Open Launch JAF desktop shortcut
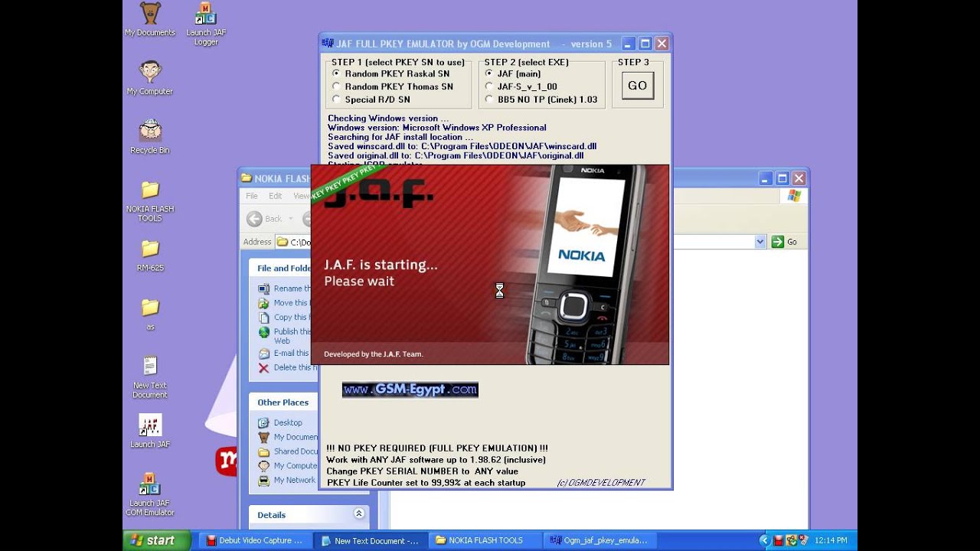Screen dimensions: 980x551 [150, 432]
